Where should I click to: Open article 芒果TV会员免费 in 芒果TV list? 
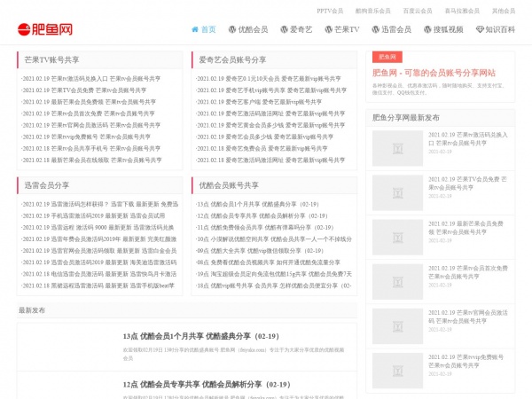pos(84,90)
